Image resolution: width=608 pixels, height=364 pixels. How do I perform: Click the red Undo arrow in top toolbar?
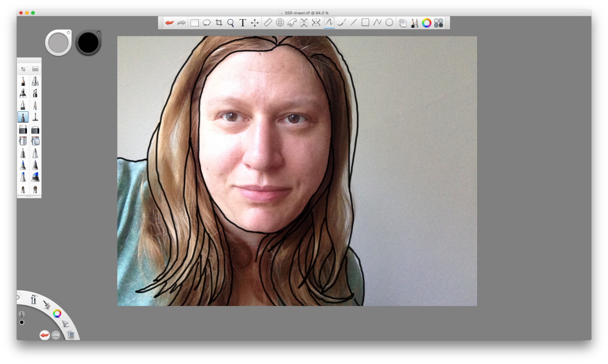click(x=169, y=23)
